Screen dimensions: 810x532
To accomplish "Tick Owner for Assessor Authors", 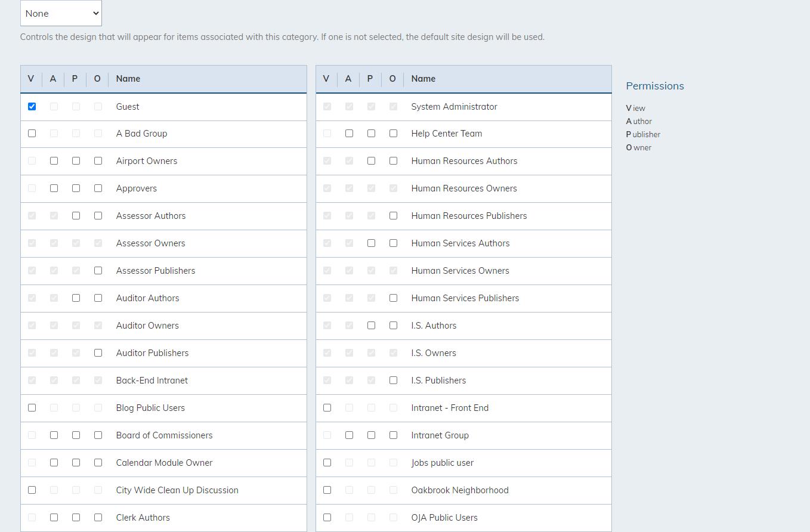I will [x=98, y=216].
